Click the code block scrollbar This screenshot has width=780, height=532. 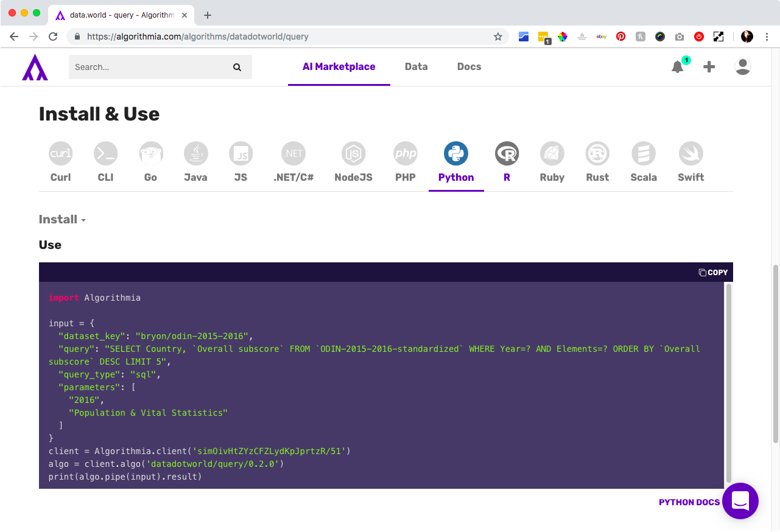tap(728, 382)
